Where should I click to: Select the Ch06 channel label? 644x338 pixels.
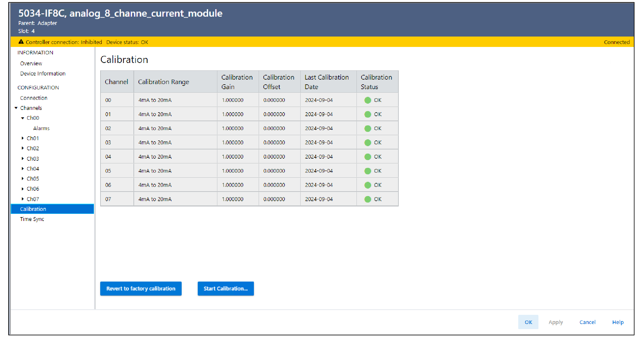pos(33,189)
